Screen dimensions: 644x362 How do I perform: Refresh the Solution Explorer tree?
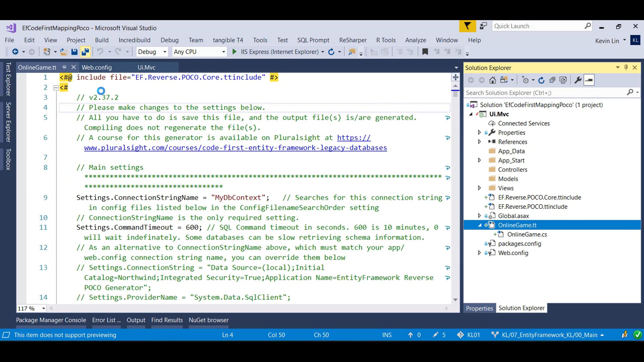tap(541, 80)
